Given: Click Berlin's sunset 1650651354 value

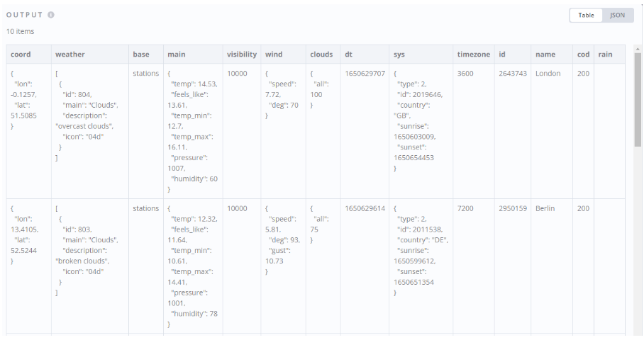Looking at the screenshot, I should coord(413,282).
